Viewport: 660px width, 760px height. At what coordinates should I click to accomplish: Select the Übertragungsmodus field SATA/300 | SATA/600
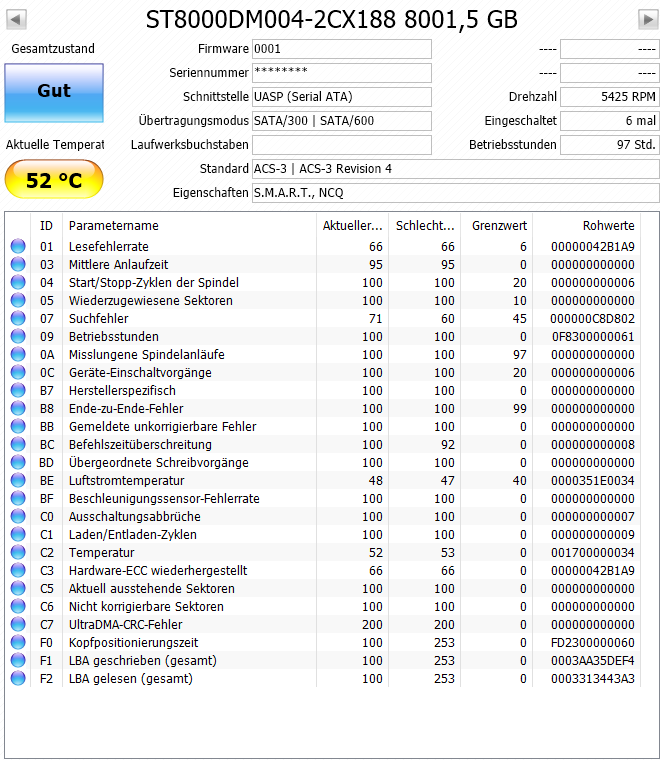pyautogui.click(x=342, y=121)
